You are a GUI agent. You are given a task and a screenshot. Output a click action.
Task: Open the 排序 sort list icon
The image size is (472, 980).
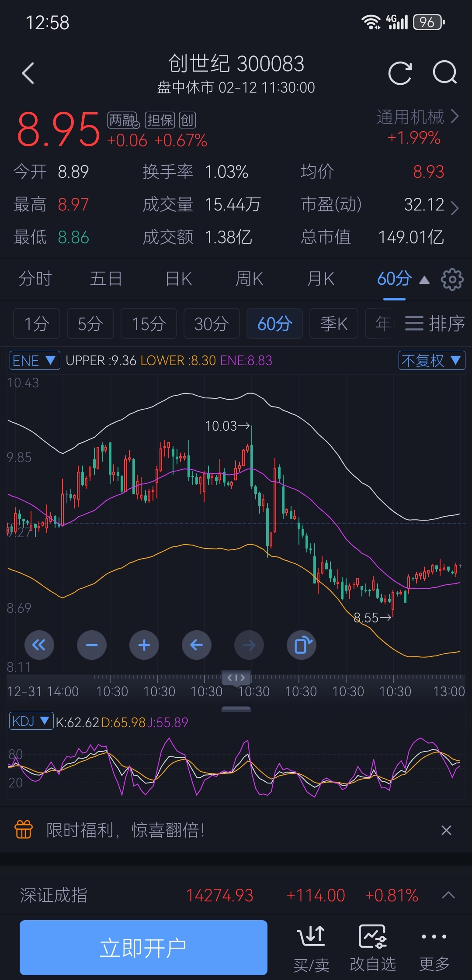[434, 324]
